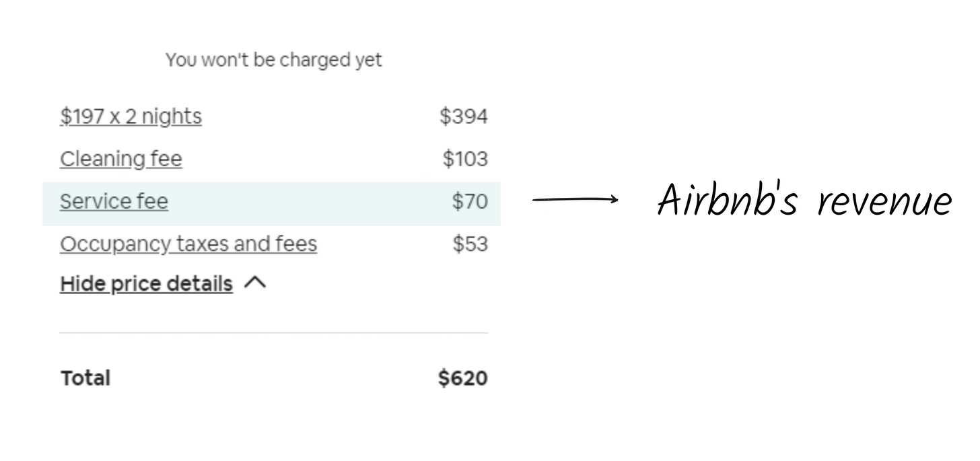This screenshot has width=980, height=461.
Task: Click the $620 total price
Action: [463, 378]
